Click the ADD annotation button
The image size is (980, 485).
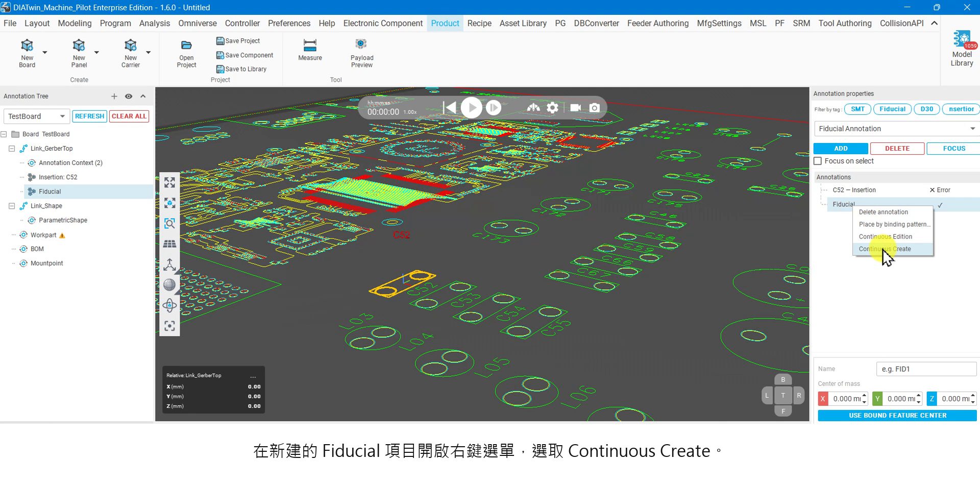841,149
